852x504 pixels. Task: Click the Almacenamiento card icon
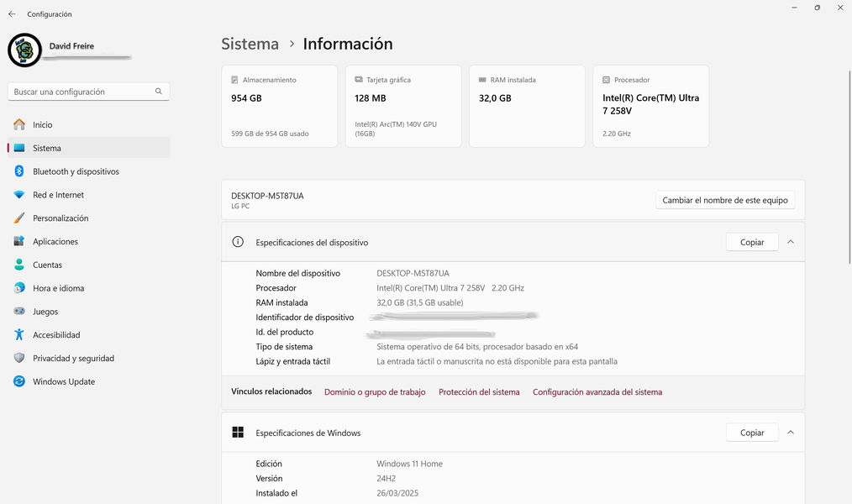pos(234,80)
